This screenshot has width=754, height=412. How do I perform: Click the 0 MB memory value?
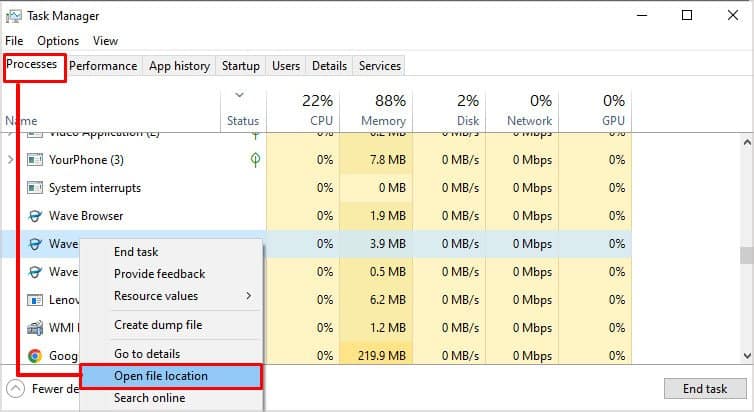point(392,187)
